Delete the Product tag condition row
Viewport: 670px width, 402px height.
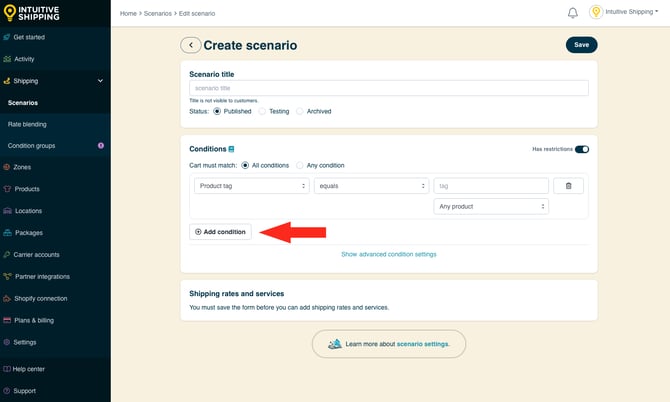click(x=568, y=186)
